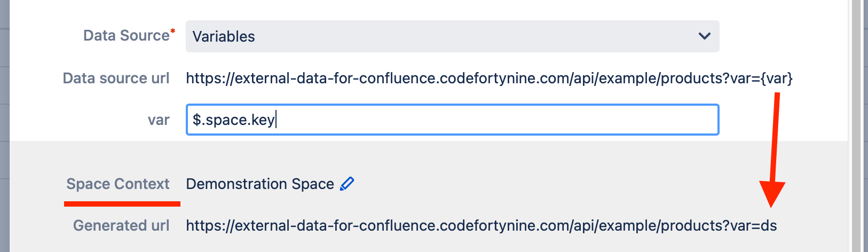Screen dimensions: 868x252
Task: Click the Demonstration Space name text
Action: [260, 184]
